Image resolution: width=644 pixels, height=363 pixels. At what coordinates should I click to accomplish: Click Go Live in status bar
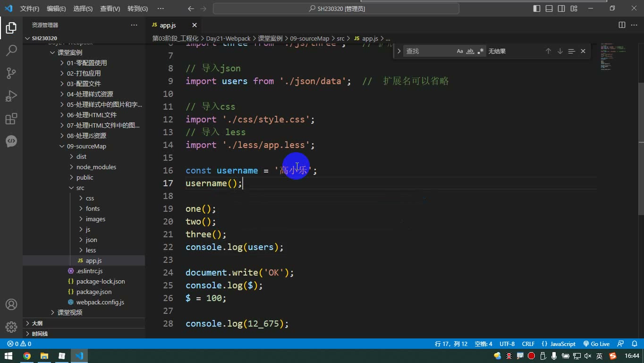pos(596,344)
